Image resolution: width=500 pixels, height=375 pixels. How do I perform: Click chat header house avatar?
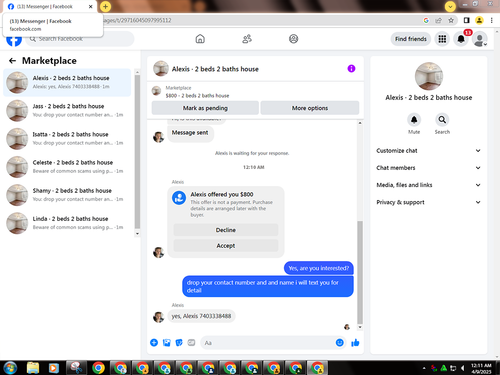[x=161, y=69]
